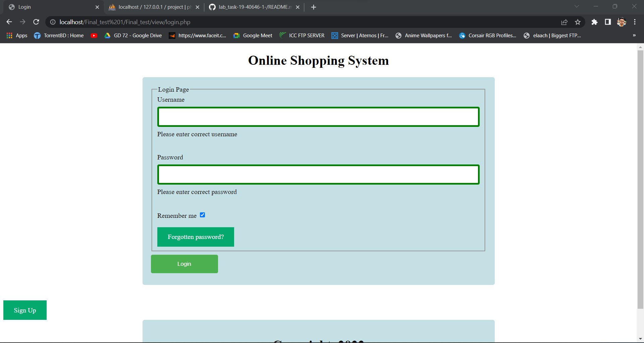Uncheck the Remember me checkbox

pyautogui.click(x=202, y=215)
